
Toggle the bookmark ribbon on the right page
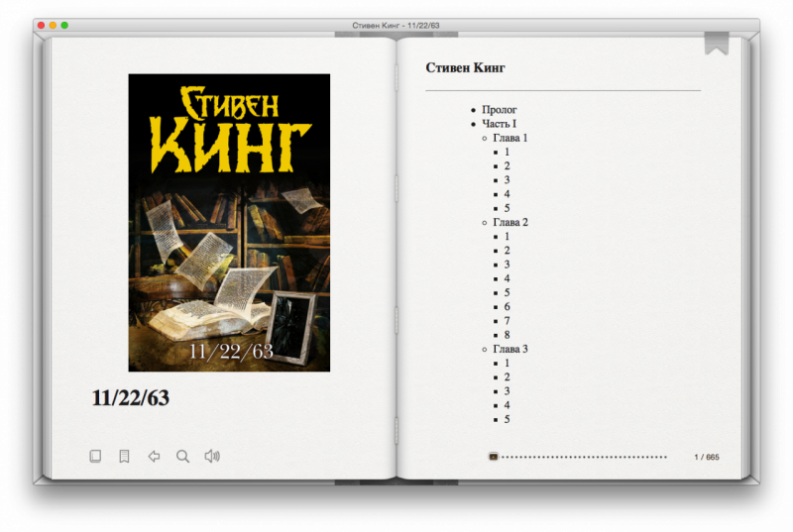tap(716, 44)
